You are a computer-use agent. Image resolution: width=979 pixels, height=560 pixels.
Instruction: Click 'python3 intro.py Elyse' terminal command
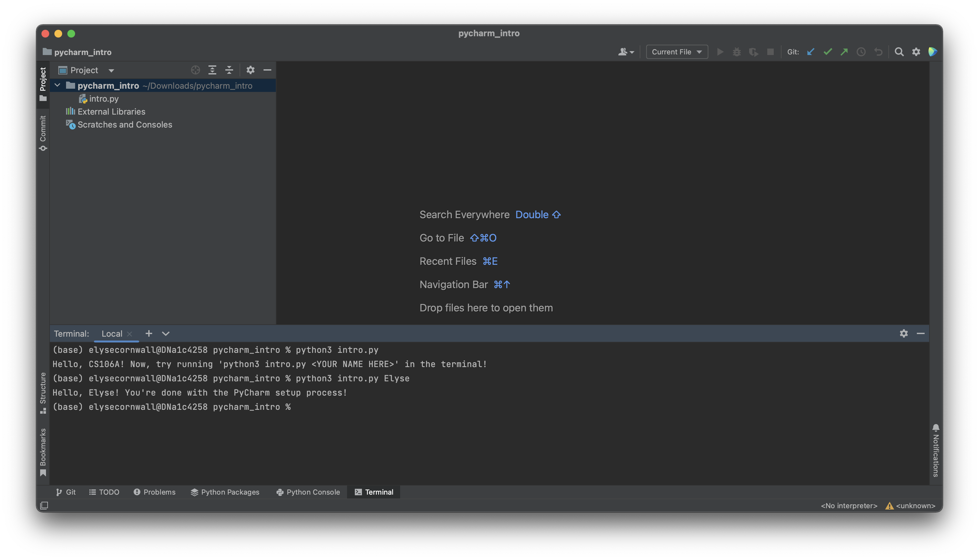tap(352, 378)
